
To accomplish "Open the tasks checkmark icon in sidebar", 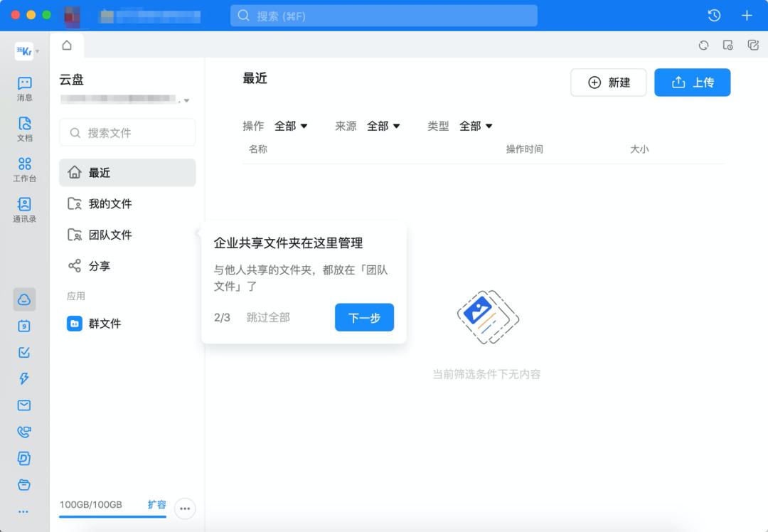I will tap(24, 352).
